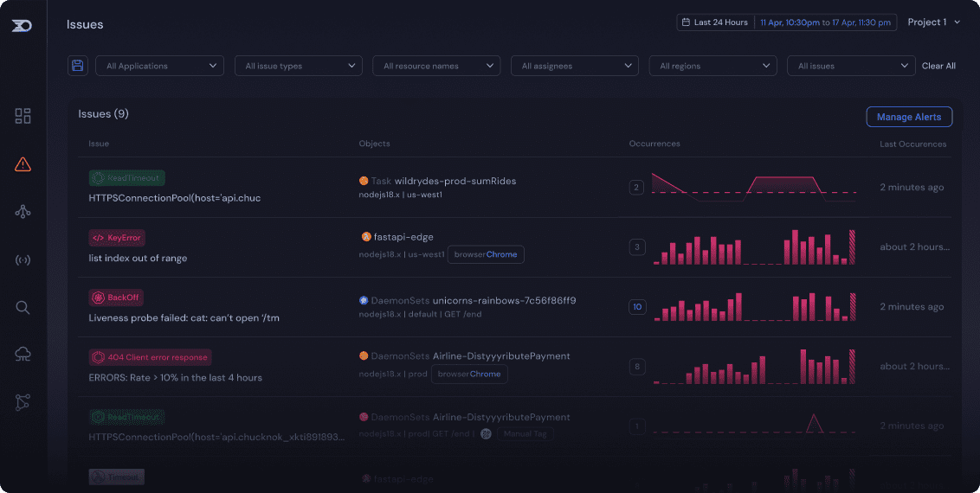The image size is (980, 493).
Task: Open the All assignees dropdown
Action: click(x=575, y=66)
